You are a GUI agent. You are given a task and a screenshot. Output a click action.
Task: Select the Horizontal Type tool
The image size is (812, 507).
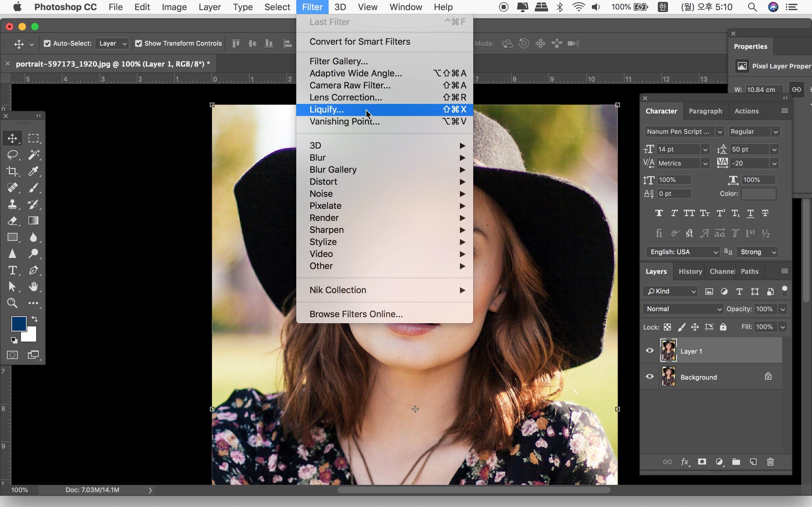(x=12, y=270)
